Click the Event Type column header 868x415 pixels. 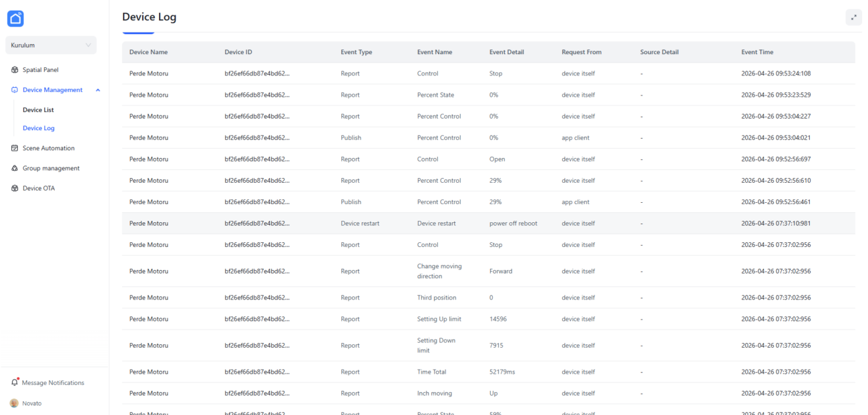pyautogui.click(x=356, y=52)
